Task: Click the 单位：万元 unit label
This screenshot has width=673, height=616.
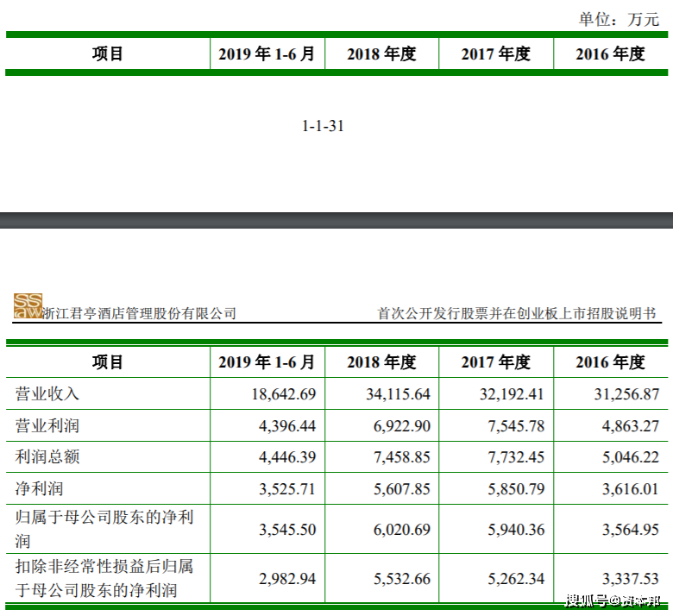Action: (x=619, y=19)
